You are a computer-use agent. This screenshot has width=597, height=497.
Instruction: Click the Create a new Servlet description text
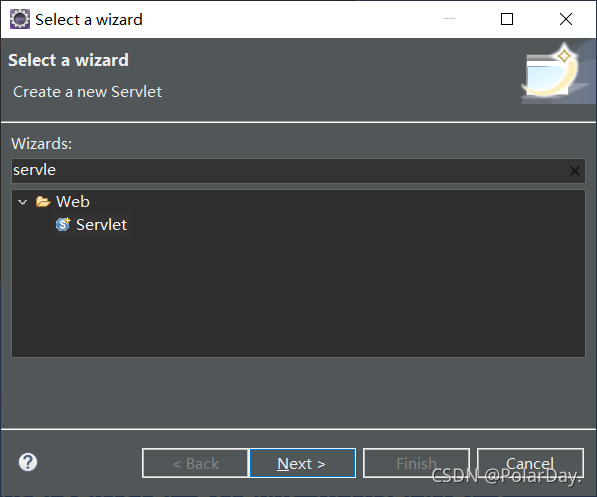click(x=88, y=92)
